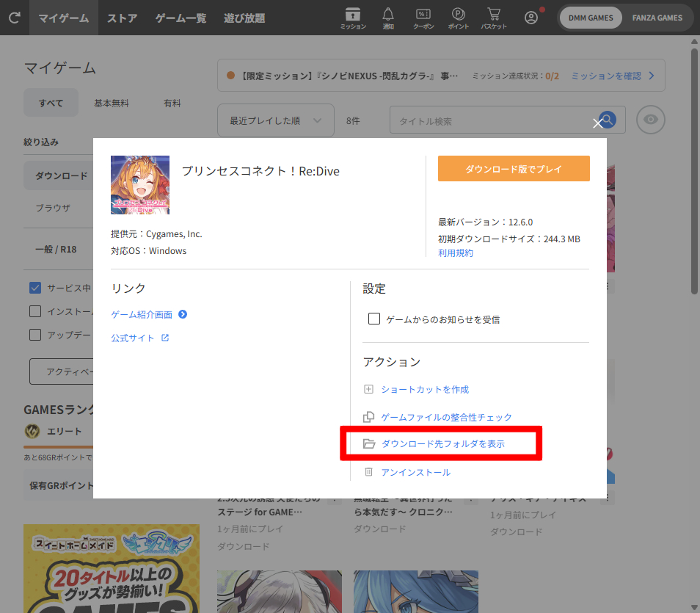Click the ステージ for GAME title text
The image size is (700, 613).
point(260,512)
